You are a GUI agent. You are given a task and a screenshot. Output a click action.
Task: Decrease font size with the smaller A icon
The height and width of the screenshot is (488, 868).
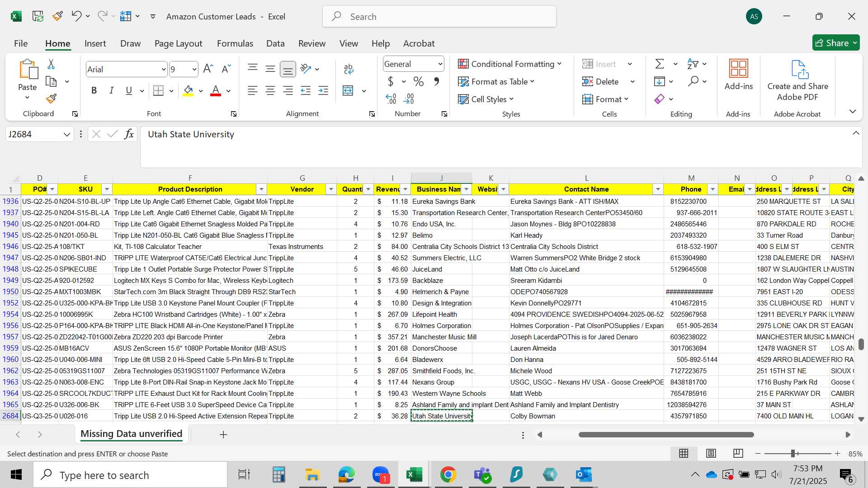coord(226,69)
